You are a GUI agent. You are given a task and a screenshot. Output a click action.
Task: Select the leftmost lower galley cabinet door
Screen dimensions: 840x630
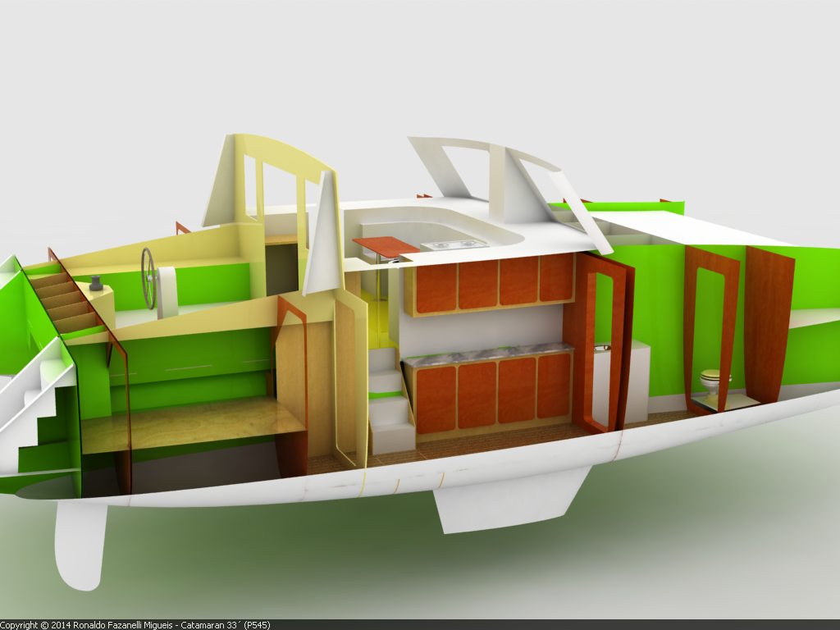click(x=436, y=399)
